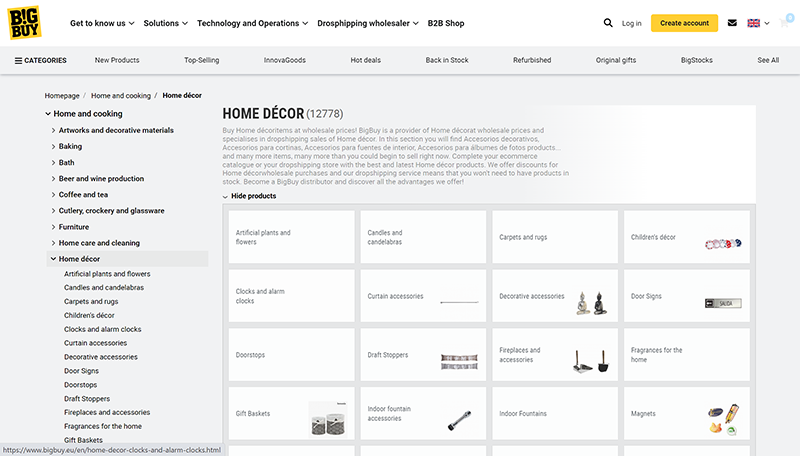Open the envelope contact icon
This screenshot has width=800, height=456.
click(x=732, y=23)
